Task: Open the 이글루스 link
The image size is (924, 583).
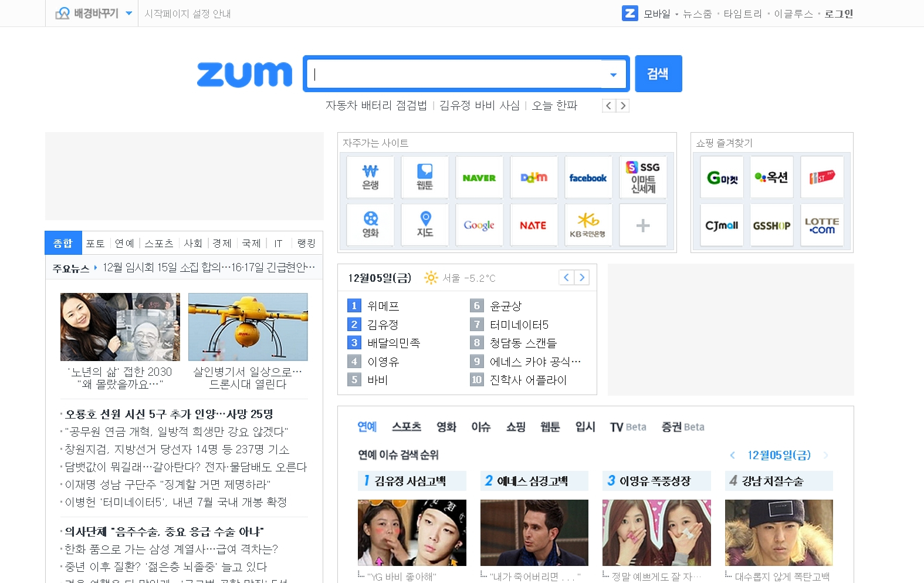Action: (793, 14)
